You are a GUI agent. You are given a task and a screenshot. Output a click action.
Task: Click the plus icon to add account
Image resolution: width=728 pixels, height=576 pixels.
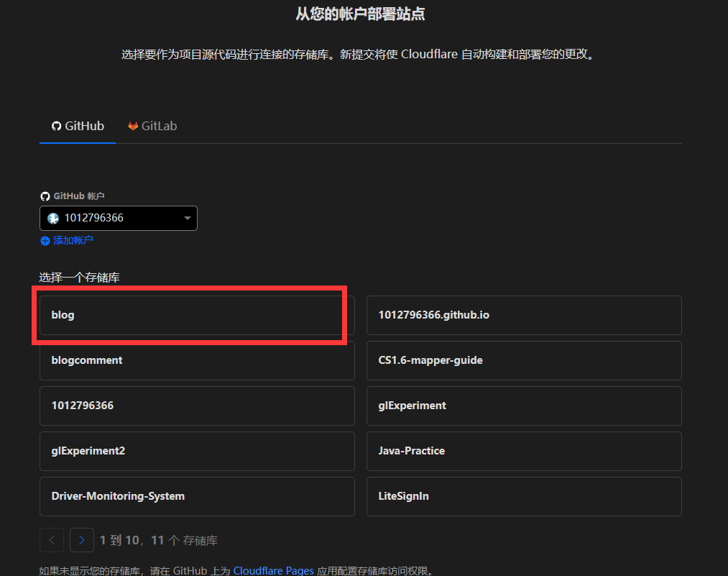[x=45, y=241]
